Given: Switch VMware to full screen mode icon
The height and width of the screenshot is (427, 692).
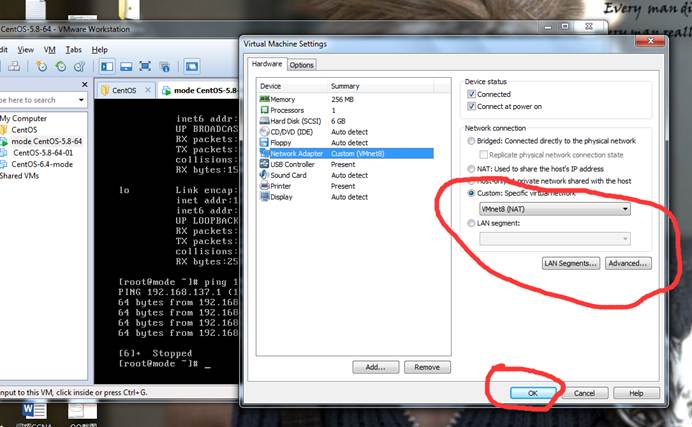Looking at the screenshot, I should [x=145, y=67].
